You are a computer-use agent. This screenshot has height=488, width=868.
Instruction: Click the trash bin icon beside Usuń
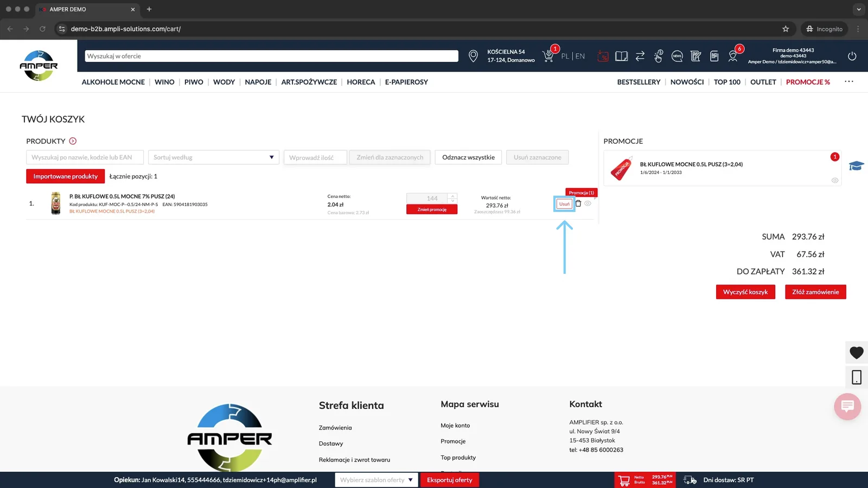578,203
